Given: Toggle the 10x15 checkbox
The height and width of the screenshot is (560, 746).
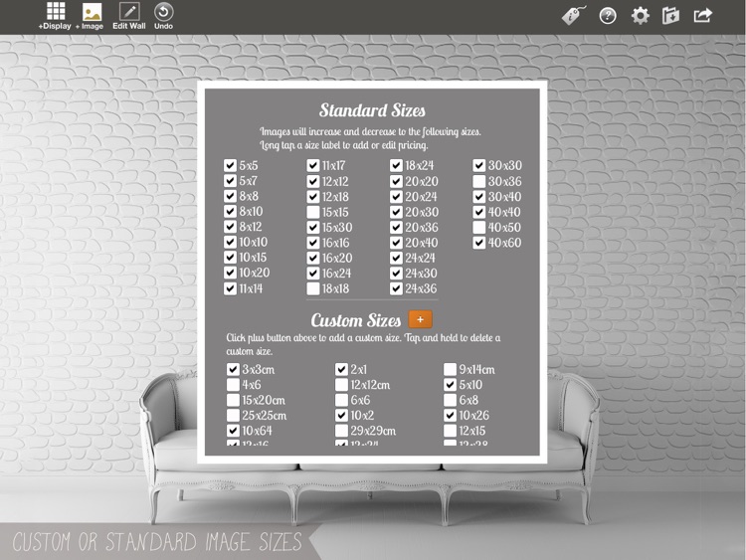Looking at the screenshot, I should click(x=231, y=258).
